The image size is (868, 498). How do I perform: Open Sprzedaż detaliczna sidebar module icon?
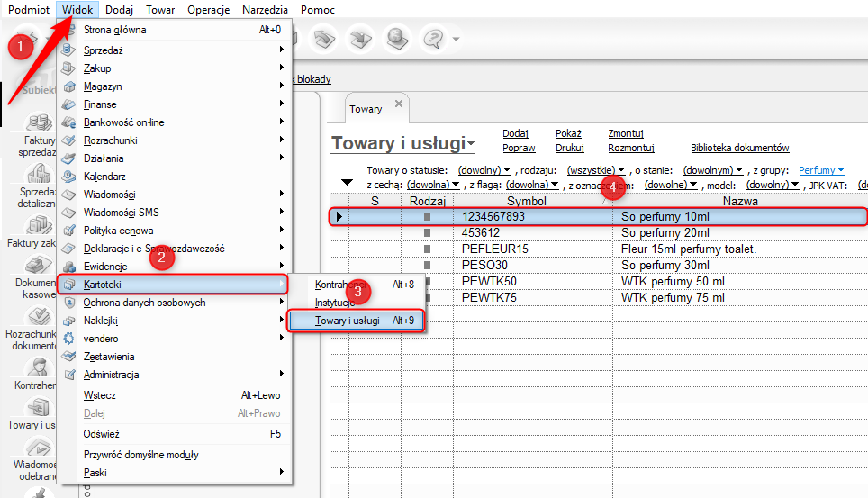pos(40,174)
